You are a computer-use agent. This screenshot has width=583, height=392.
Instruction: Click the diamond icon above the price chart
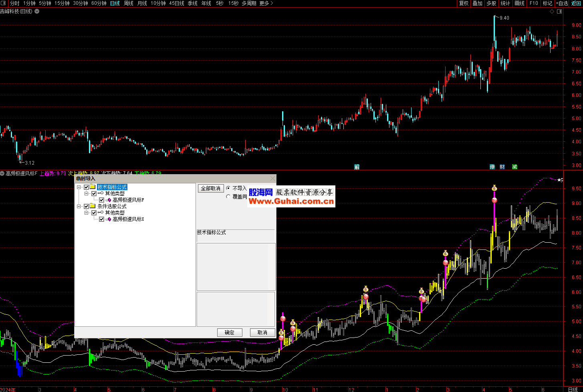coord(552,11)
